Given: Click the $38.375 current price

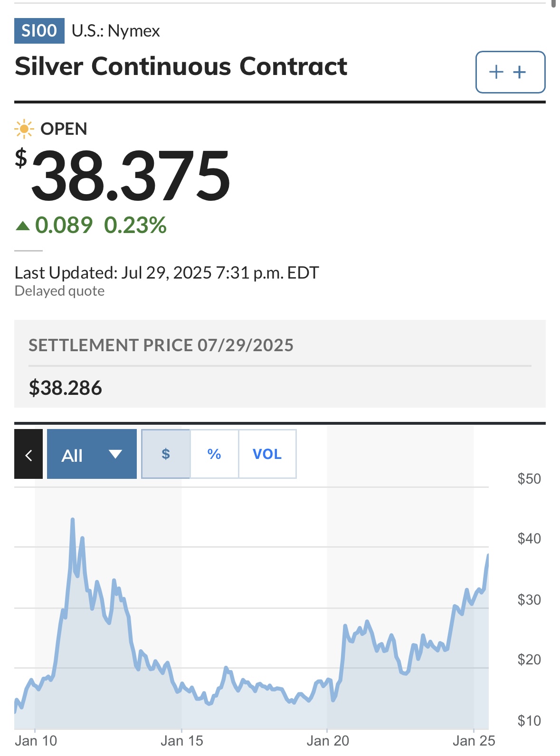Looking at the screenshot, I should (123, 175).
